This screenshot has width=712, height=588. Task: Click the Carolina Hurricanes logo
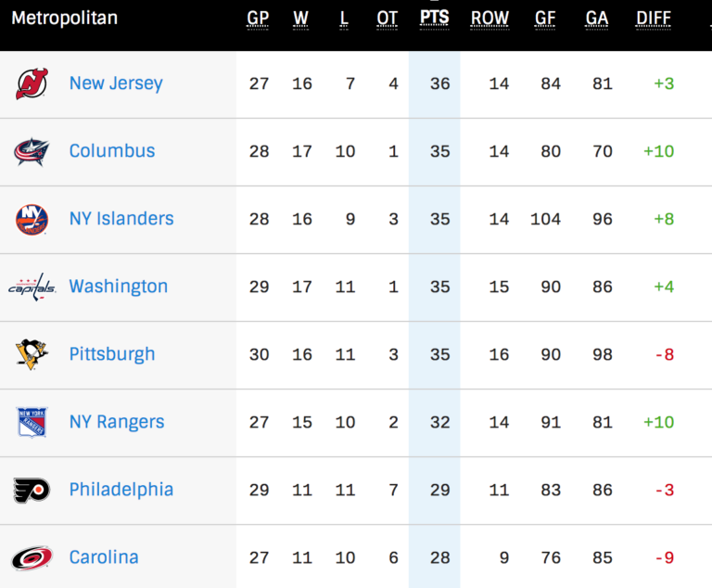(32, 557)
